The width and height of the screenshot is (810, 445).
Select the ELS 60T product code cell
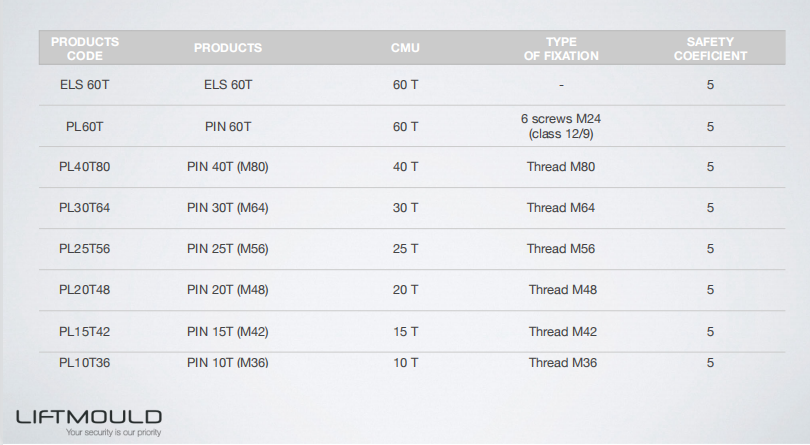tap(85, 85)
